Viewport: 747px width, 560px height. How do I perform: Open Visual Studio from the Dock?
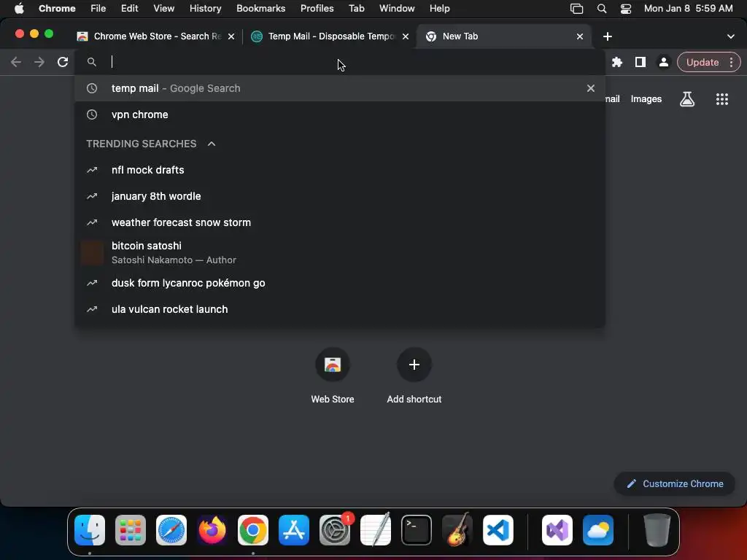point(557,530)
